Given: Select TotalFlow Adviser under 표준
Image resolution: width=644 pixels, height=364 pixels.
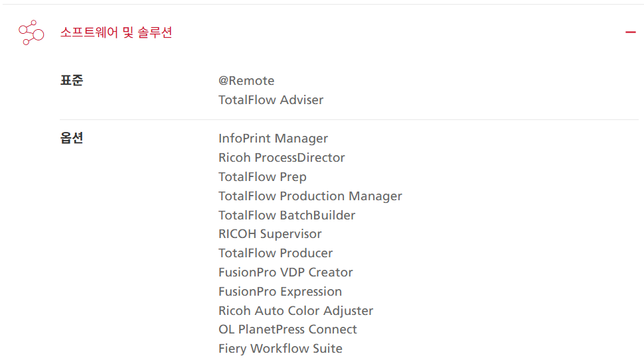Looking at the screenshot, I should [x=271, y=99].
